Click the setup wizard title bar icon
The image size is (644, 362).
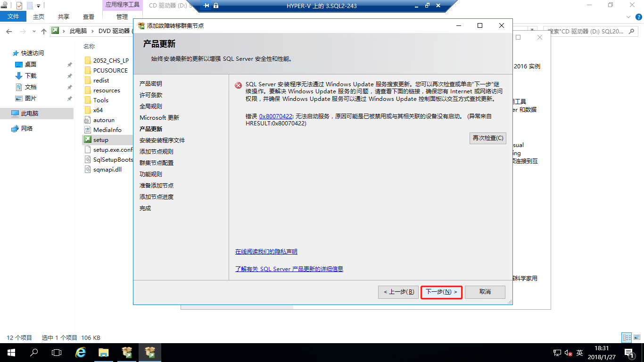click(141, 25)
